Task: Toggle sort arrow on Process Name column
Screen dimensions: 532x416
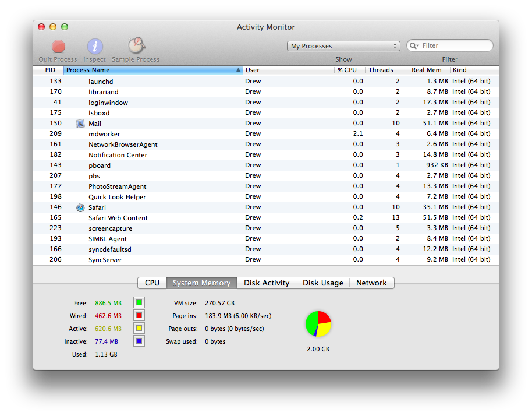Action: [238, 70]
